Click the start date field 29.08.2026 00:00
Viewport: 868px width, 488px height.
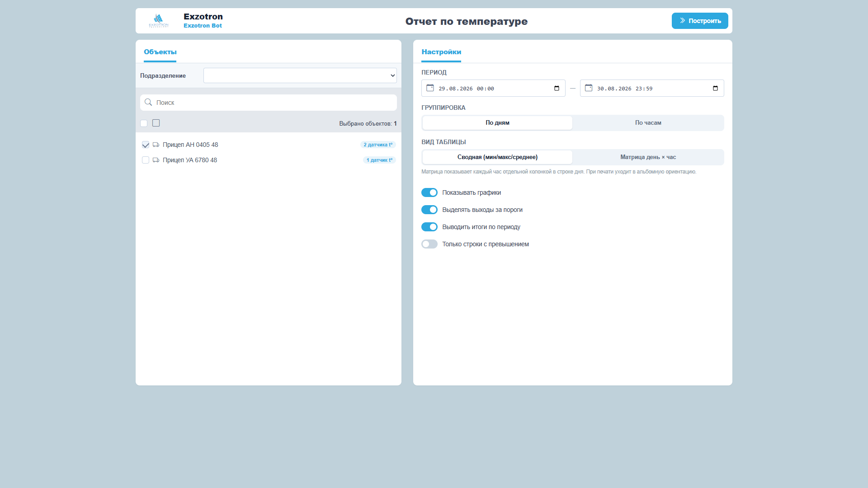pos(493,88)
